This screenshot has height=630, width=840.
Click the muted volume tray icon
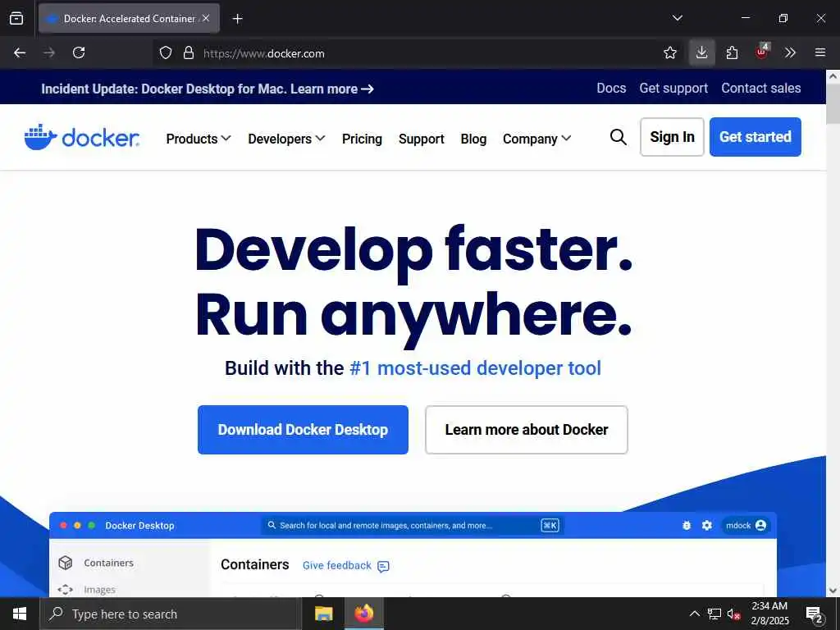[733, 614]
